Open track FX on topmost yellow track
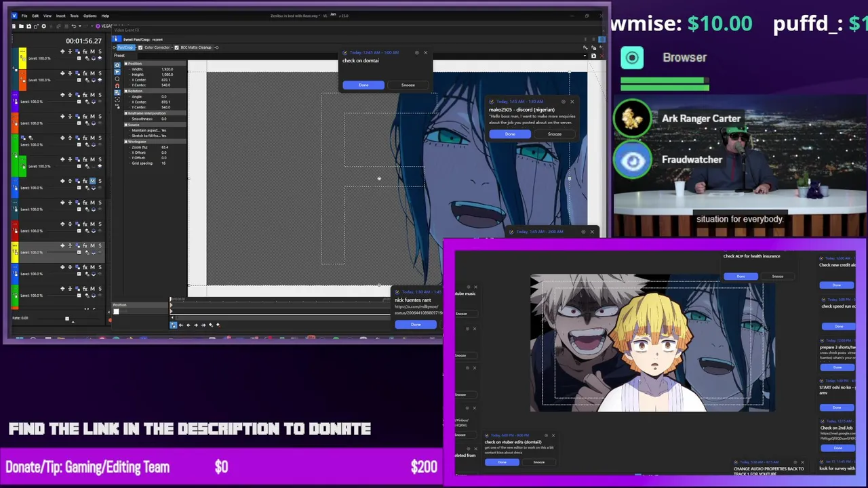Screen dimensions: 868x488 (85, 52)
